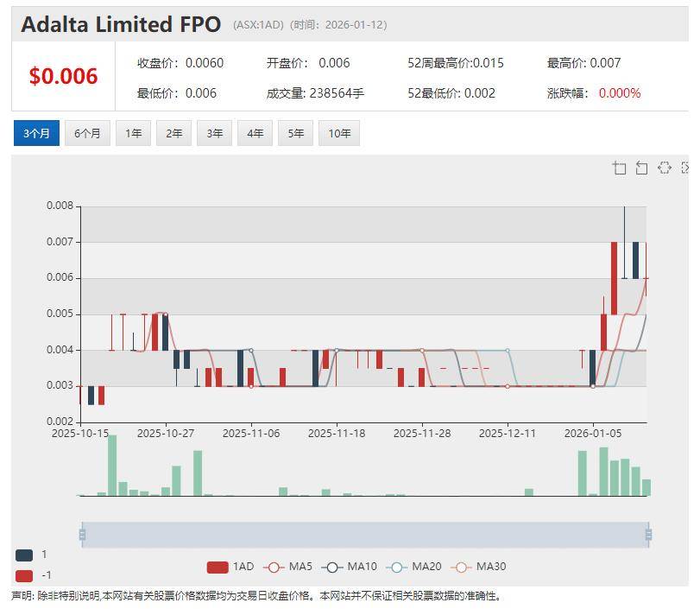Viewport: 700px width, 609px height.
Task: Switch chart to 1年 range
Action: [x=134, y=133]
